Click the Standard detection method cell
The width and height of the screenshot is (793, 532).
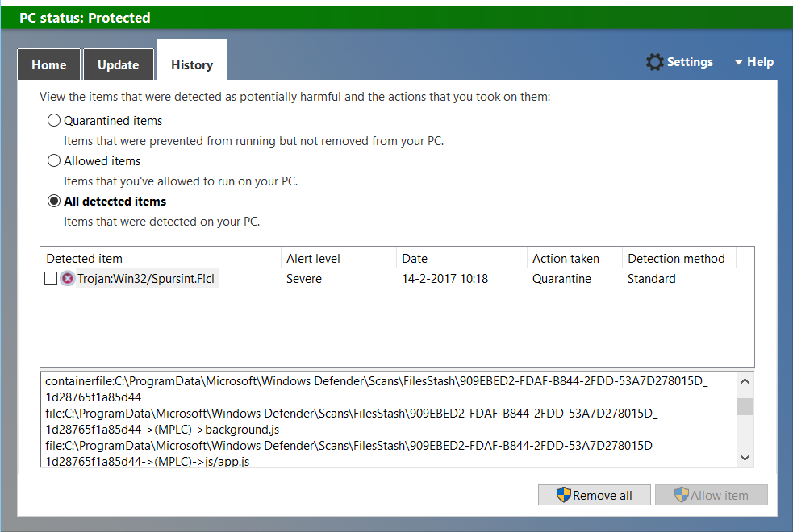tap(651, 279)
